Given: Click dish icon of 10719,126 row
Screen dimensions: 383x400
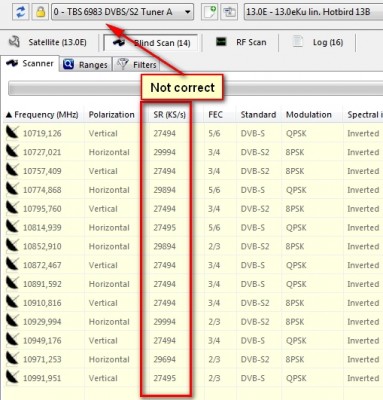Looking at the screenshot, I should (x=12, y=133).
